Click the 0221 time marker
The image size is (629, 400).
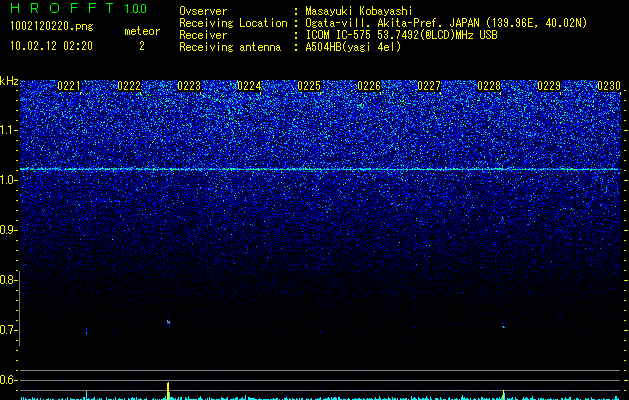pyautogui.click(x=69, y=86)
